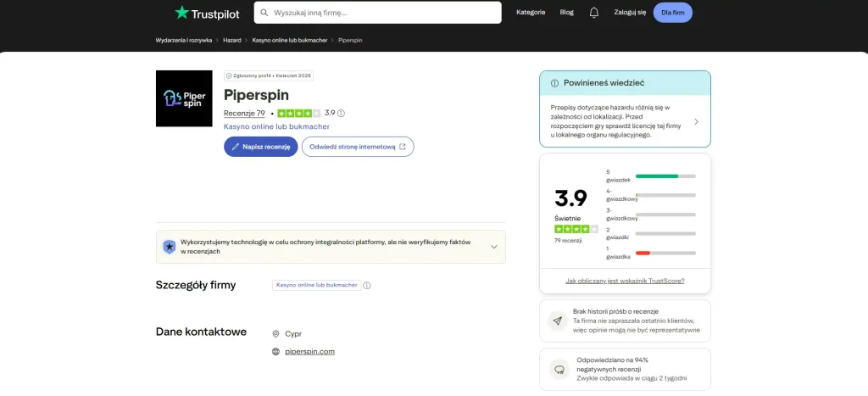Click the paper plane icon in review history card
868x396 pixels.
tap(558, 321)
